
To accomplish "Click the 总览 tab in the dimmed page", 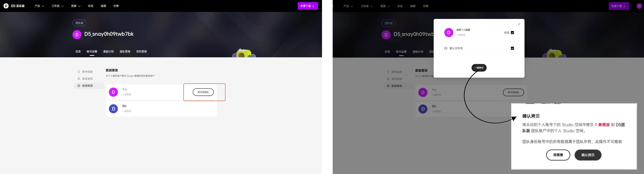I will (x=387, y=52).
